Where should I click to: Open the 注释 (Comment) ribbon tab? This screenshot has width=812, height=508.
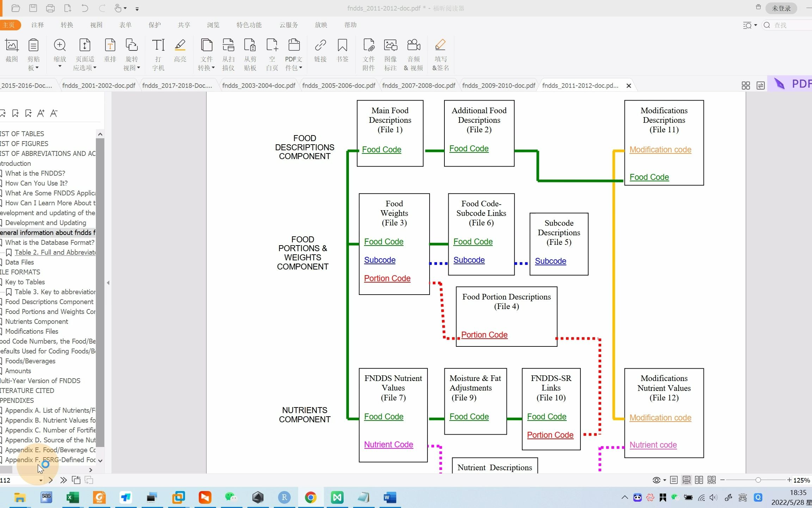coord(37,25)
